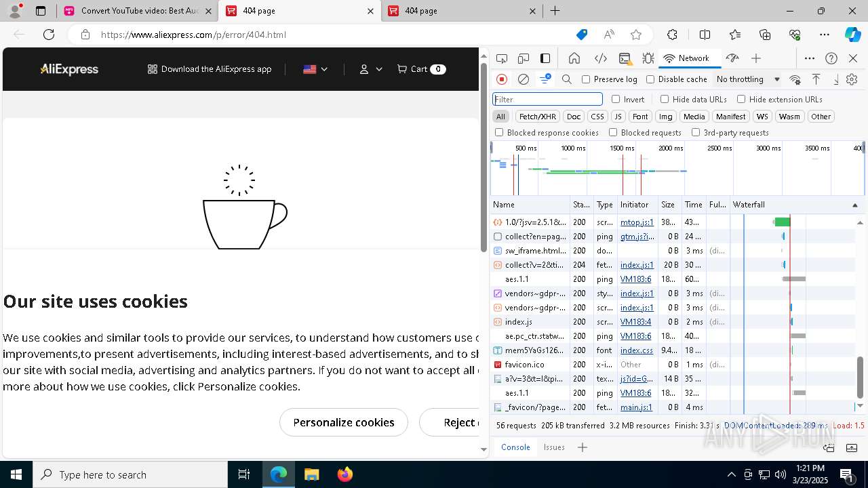Viewport: 868px width, 488px height.
Task: Open Copilot sidebar icon
Action: (852, 35)
